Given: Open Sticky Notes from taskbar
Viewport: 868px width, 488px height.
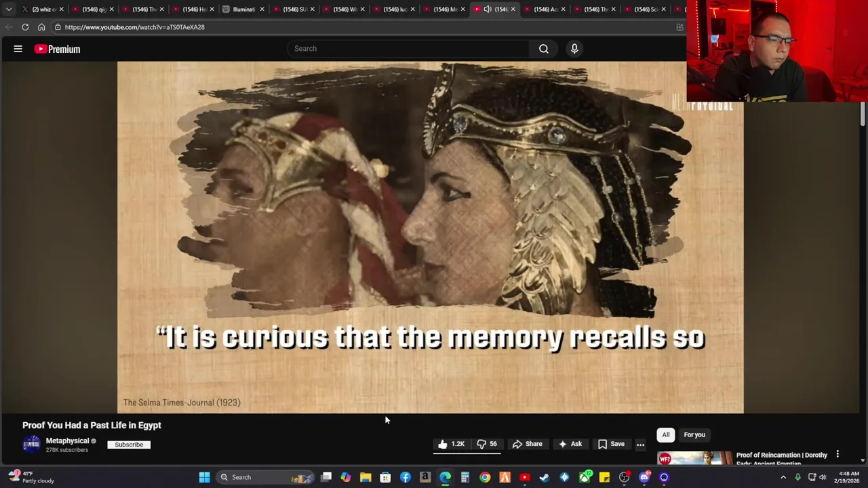Looking at the screenshot, I should (x=604, y=477).
